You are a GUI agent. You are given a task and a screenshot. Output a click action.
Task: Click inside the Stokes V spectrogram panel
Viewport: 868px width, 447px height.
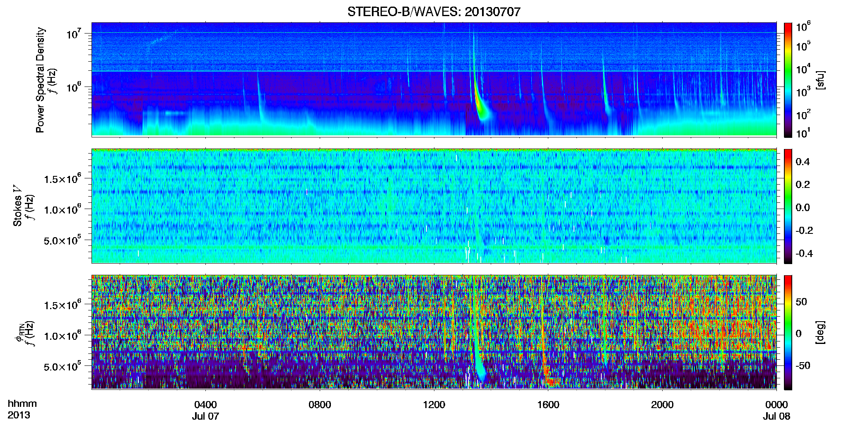434,206
